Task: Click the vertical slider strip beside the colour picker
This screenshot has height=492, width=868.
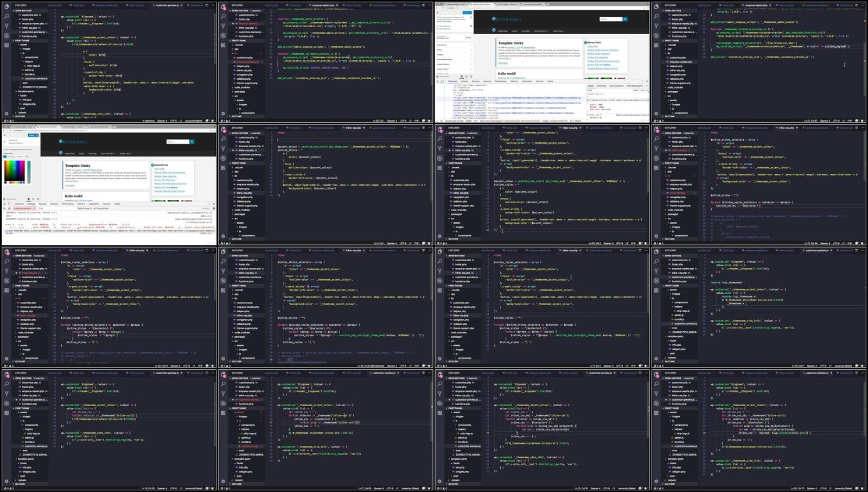Action: pyautogui.click(x=28, y=171)
